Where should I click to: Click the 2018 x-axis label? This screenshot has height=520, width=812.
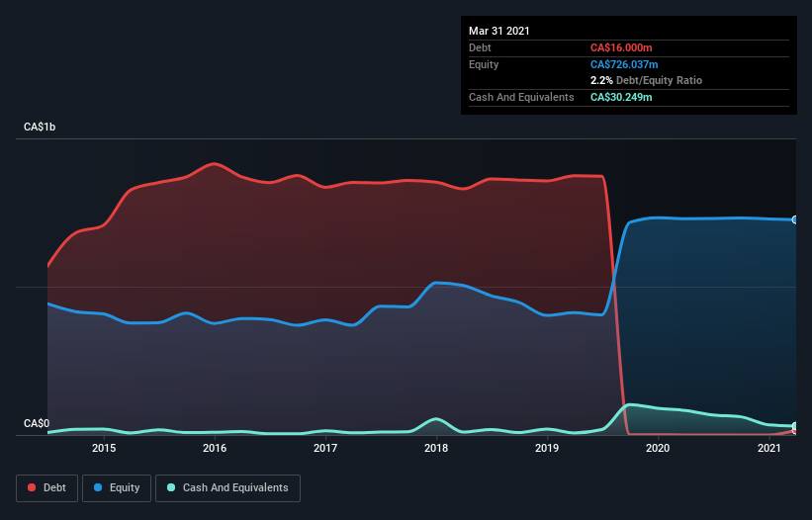[x=436, y=448]
